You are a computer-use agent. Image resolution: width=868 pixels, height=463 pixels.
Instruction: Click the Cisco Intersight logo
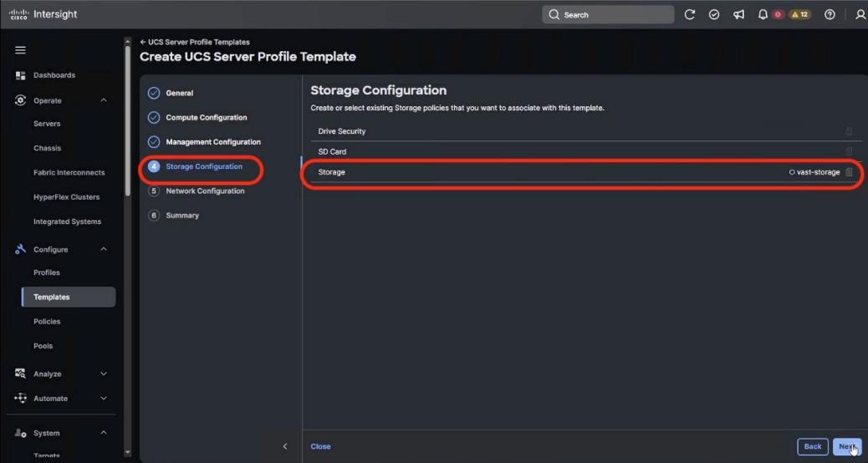tap(43, 14)
